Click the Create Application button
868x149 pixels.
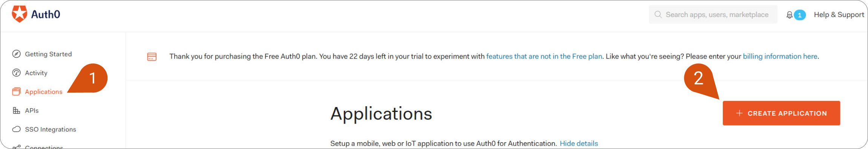tap(781, 113)
